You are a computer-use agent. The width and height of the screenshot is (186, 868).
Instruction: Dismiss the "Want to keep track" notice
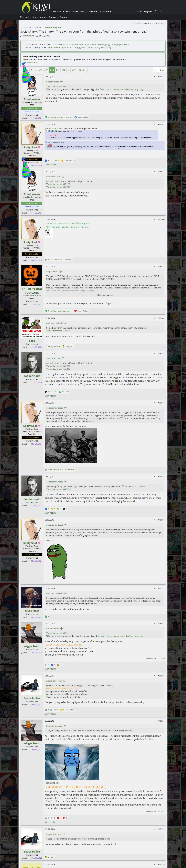162,56
